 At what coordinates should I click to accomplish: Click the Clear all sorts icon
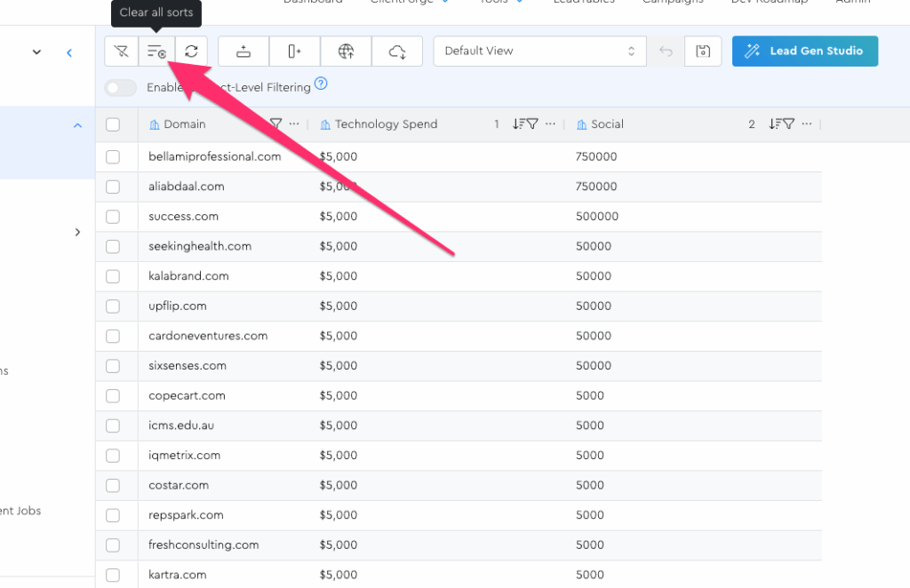coord(156,52)
